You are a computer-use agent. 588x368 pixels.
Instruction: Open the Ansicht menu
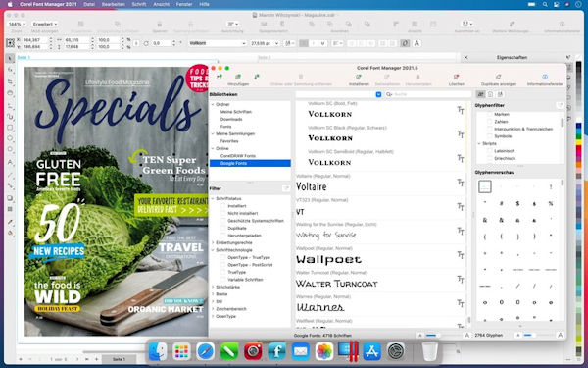coord(162,4)
